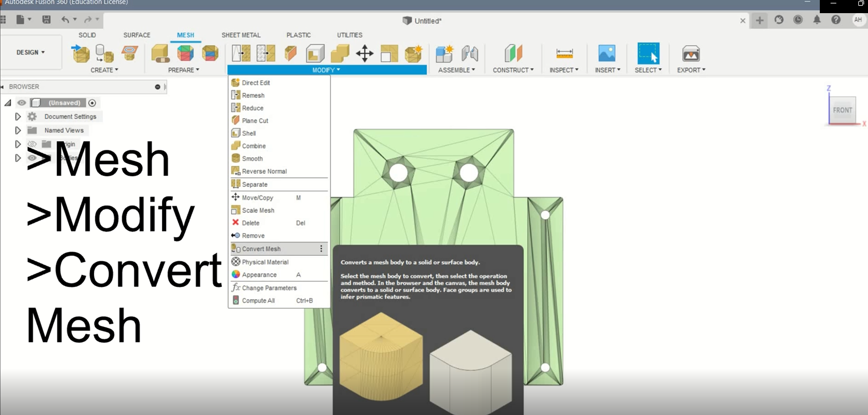Click the Measure icon in the Inspect group

point(564,53)
